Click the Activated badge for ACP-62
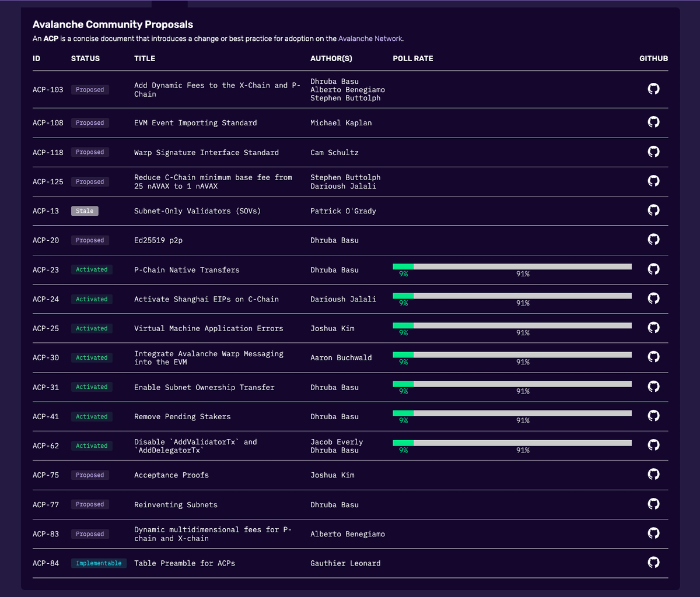Viewport: 700px width, 597px height. (x=92, y=445)
